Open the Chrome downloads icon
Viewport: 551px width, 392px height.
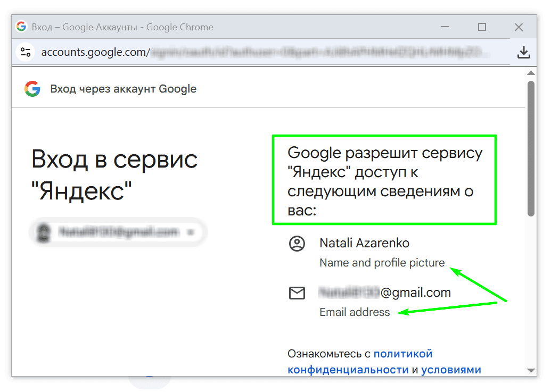click(x=524, y=52)
